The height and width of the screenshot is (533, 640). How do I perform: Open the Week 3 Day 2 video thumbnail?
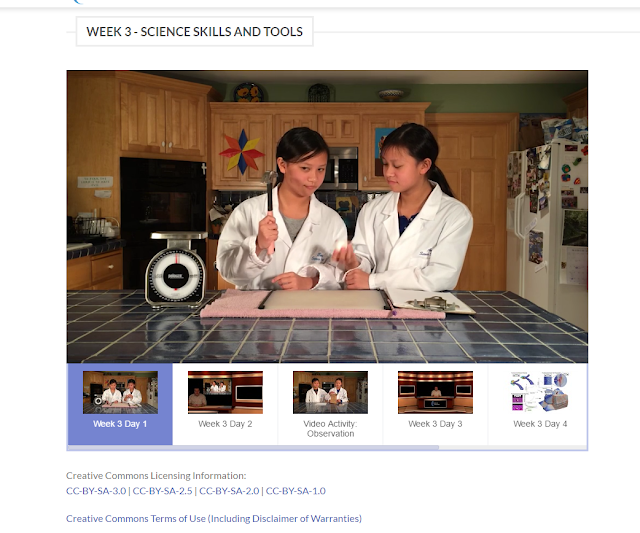coord(225,392)
